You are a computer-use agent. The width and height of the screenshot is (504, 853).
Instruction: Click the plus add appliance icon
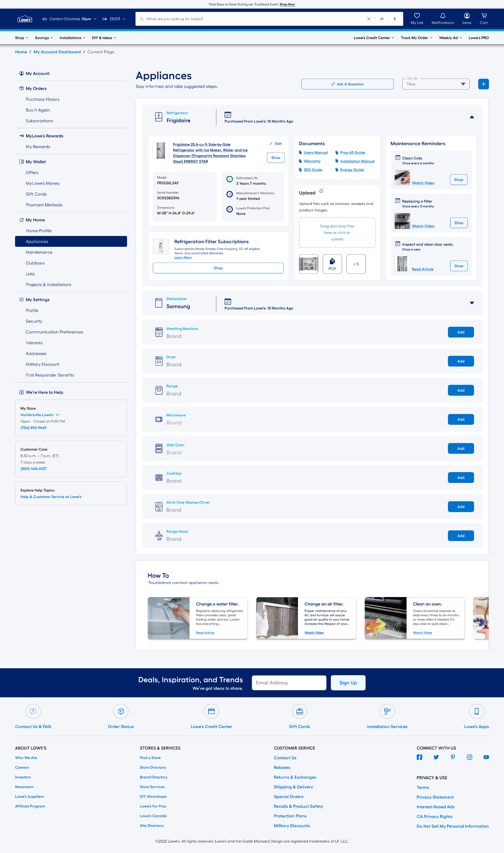pos(483,84)
